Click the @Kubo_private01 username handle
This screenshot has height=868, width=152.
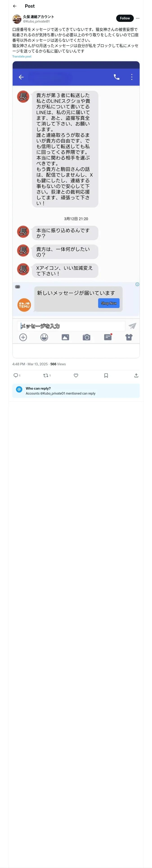tap(36, 21)
